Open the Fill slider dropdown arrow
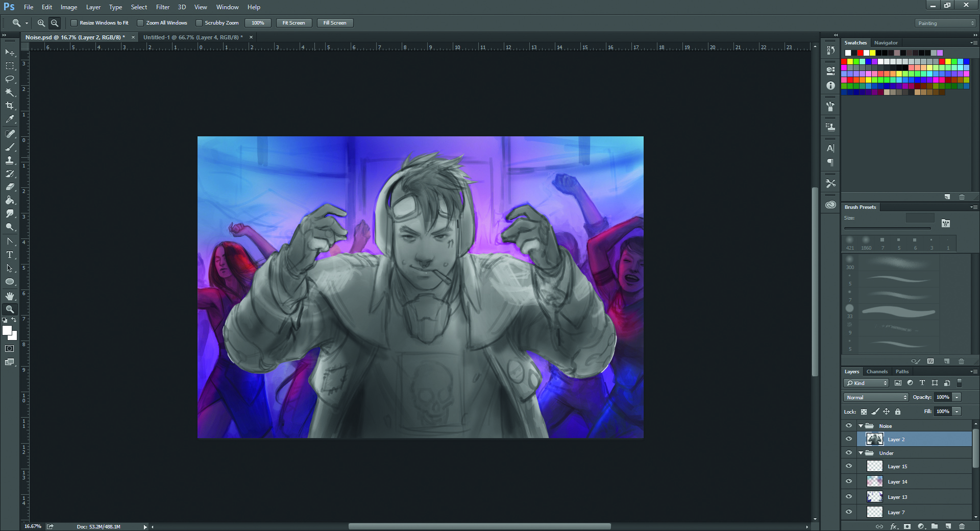980x531 pixels. [x=957, y=412]
